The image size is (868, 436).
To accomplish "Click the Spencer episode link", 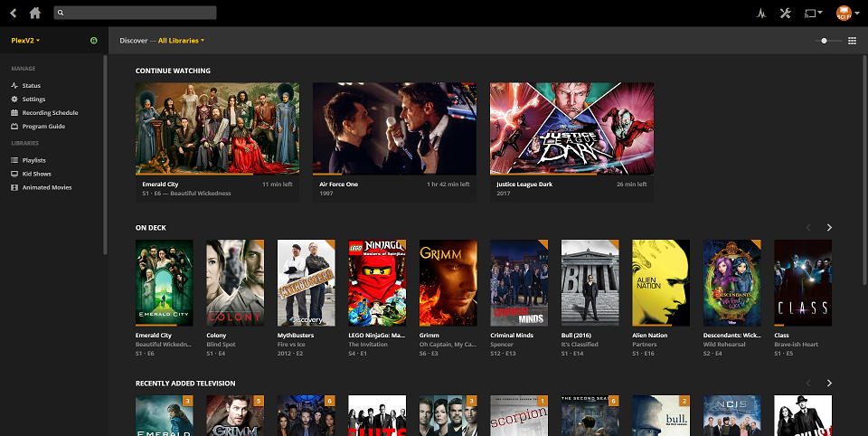I will point(502,344).
